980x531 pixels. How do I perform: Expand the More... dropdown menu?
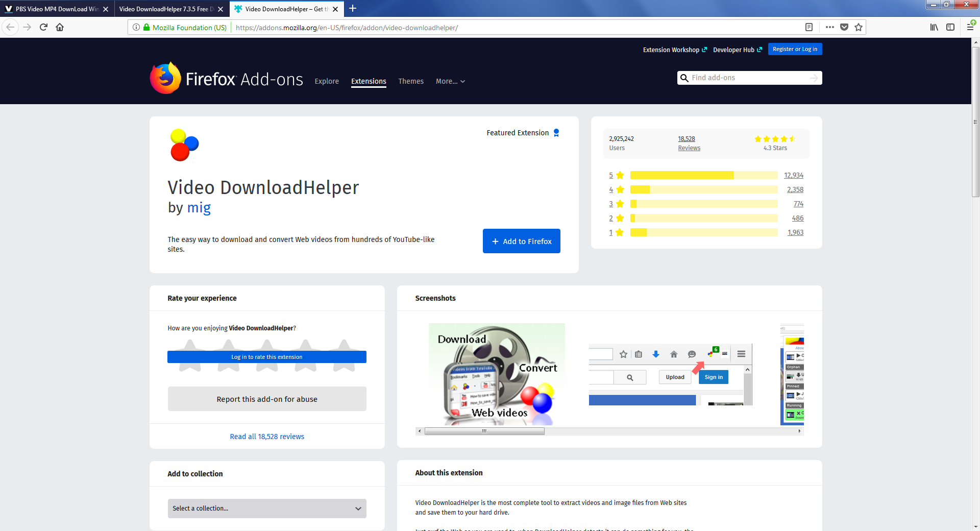coord(450,81)
